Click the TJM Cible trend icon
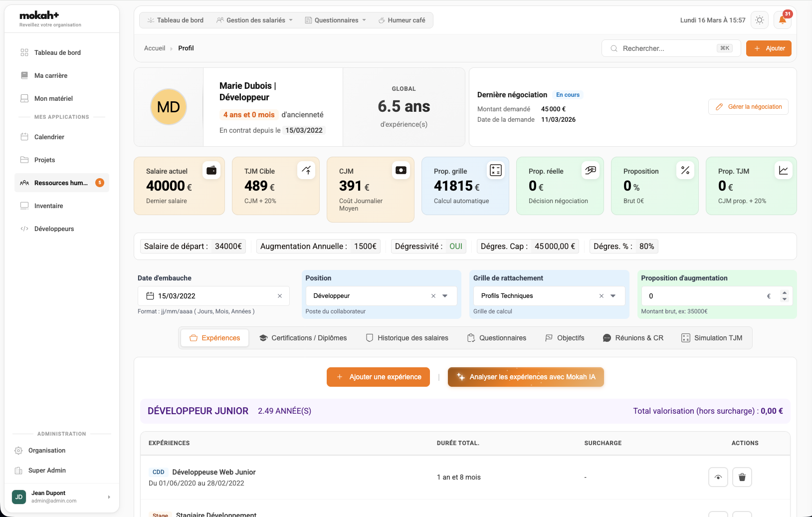This screenshot has width=812, height=517. click(x=306, y=170)
